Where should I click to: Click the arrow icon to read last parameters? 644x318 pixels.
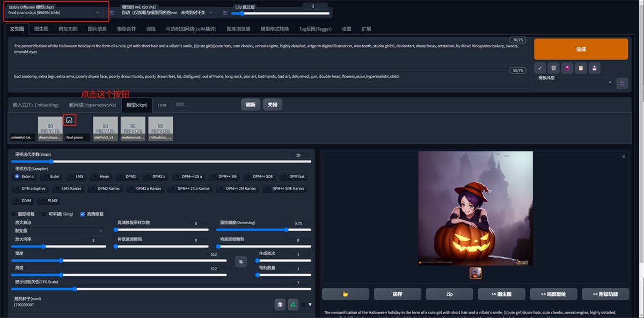point(540,68)
